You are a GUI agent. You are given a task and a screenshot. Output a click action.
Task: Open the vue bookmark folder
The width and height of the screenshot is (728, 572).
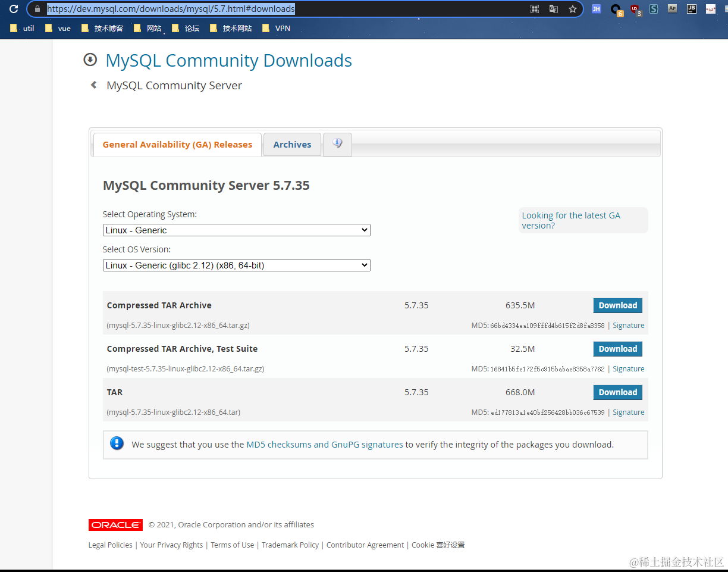(58, 28)
